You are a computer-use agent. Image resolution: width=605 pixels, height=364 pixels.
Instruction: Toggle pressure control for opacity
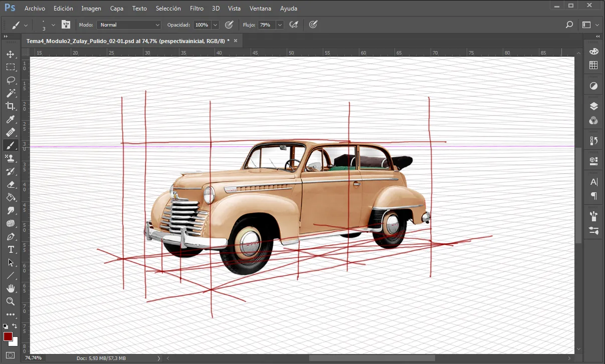(x=229, y=25)
